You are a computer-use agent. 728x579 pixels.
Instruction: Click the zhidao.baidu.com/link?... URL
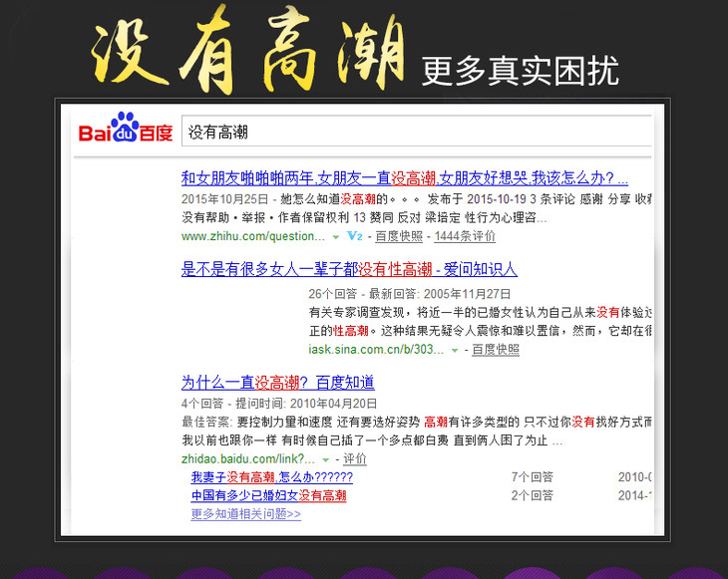[x=248, y=458]
